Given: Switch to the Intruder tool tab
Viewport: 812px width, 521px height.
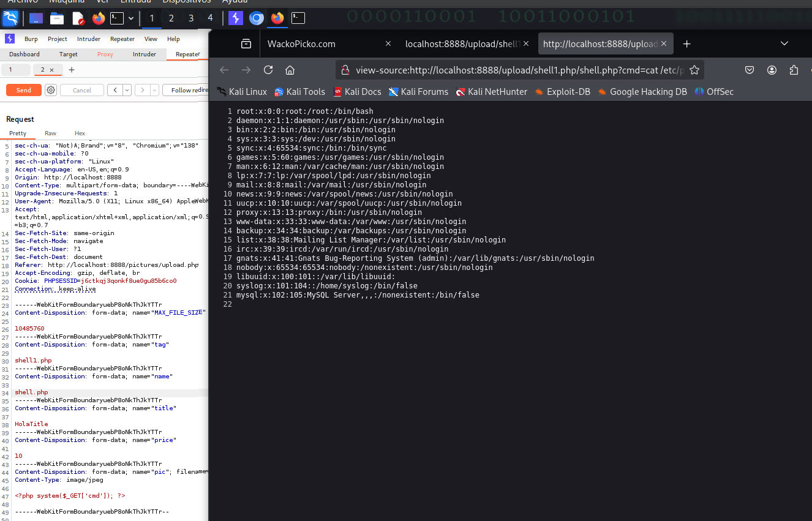Looking at the screenshot, I should (x=145, y=54).
